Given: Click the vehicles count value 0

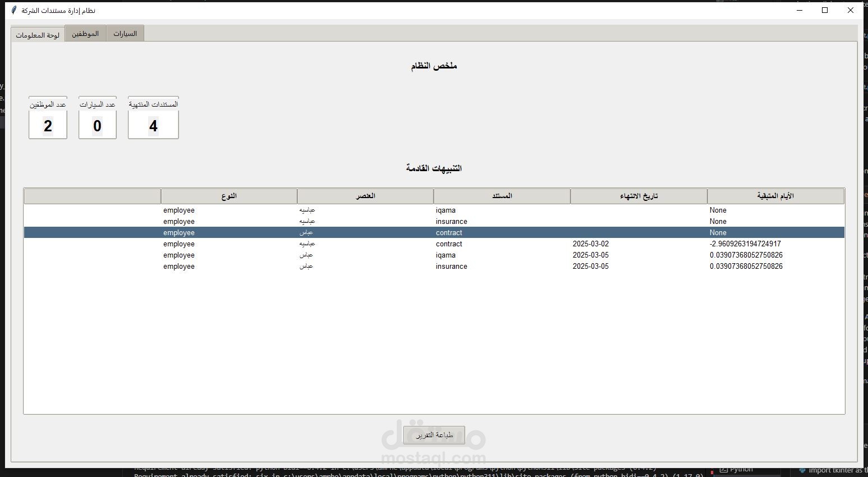Looking at the screenshot, I should click(97, 126).
